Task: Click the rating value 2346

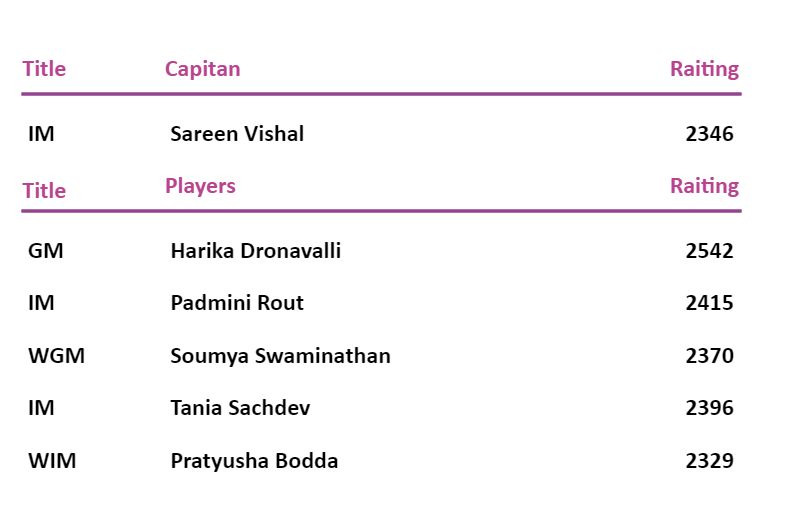Action: (x=709, y=134)
